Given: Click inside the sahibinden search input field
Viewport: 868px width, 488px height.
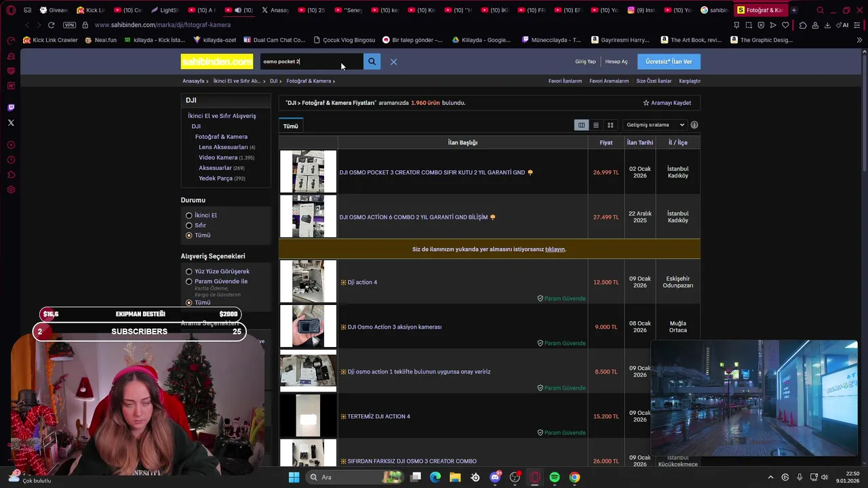Looking at the screenshot, I should (x=312, y=62).
